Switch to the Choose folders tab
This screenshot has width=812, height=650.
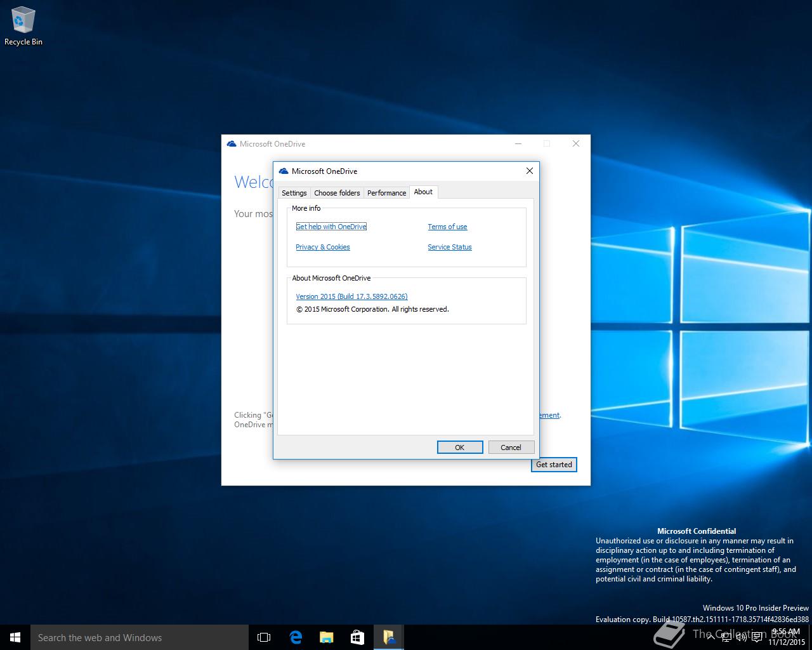click(x=337, y=193)
